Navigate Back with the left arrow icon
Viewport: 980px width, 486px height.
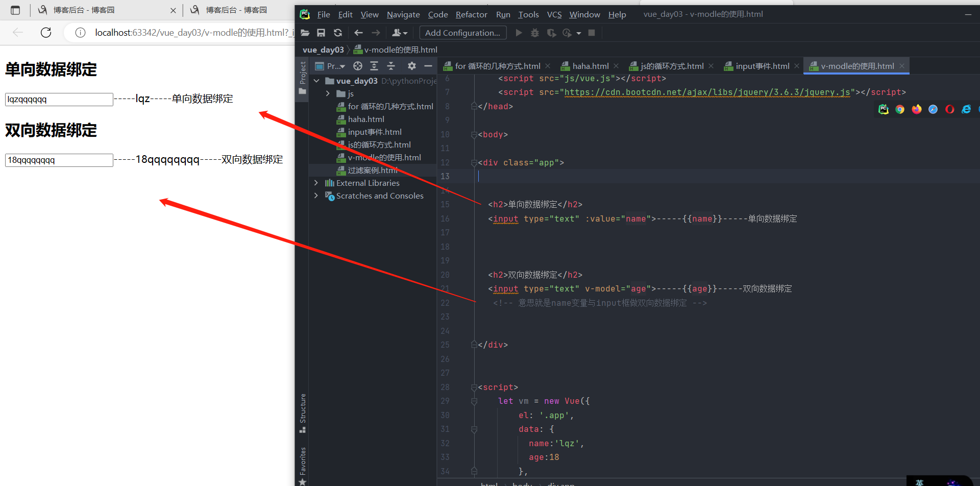(358, 33)
